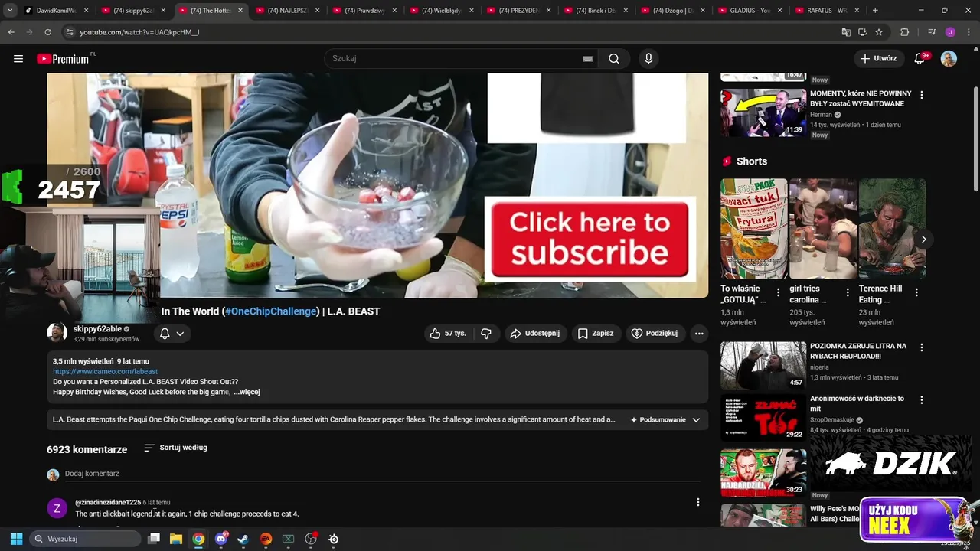Open a new Chrome tab
The image size is (980, 551).
(875, 11)
